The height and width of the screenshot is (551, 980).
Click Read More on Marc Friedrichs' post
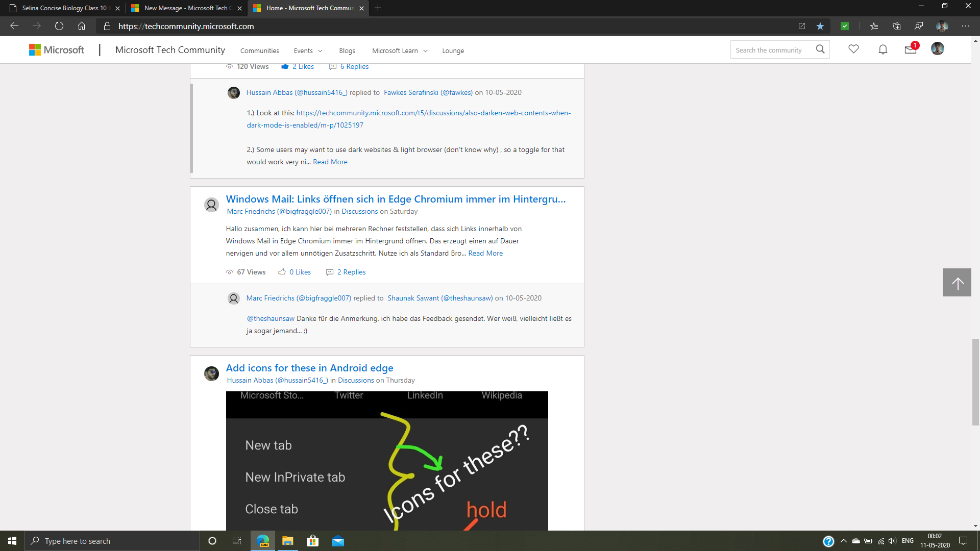tap(485, 253)
